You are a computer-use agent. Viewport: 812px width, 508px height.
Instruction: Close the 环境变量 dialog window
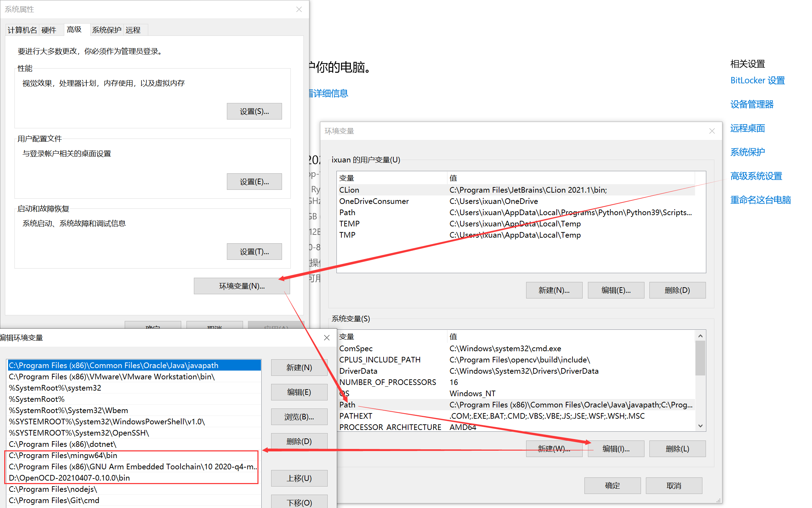(x=712, y=131)
